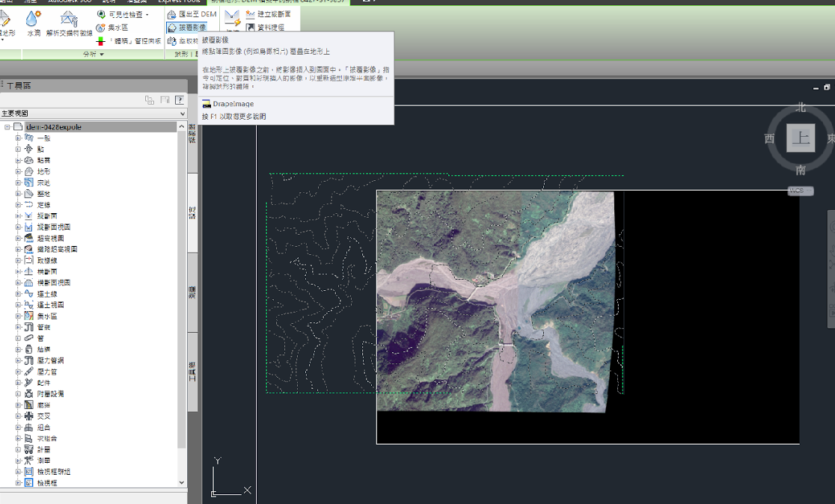The width and height of the screenshot is (835, 504).
Task: Open Toolspace help question-mark icon
Action: (180, 99)
